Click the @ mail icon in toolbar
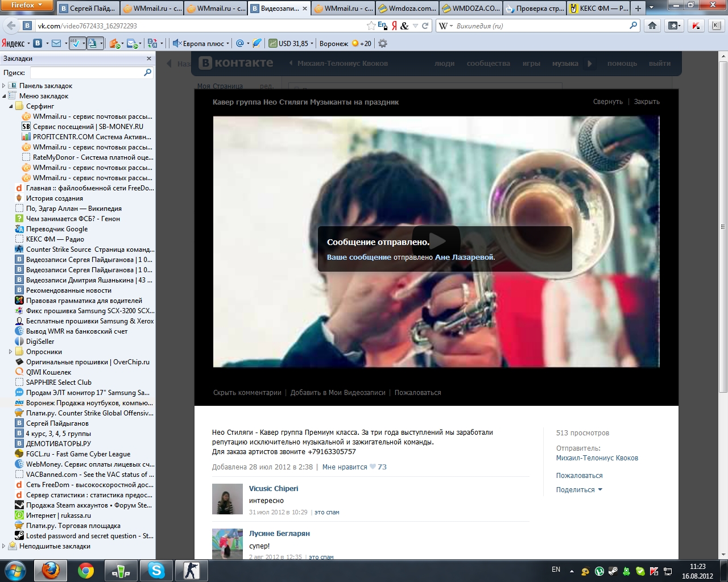This screenshot has width=728, height=582. point(240,43)
